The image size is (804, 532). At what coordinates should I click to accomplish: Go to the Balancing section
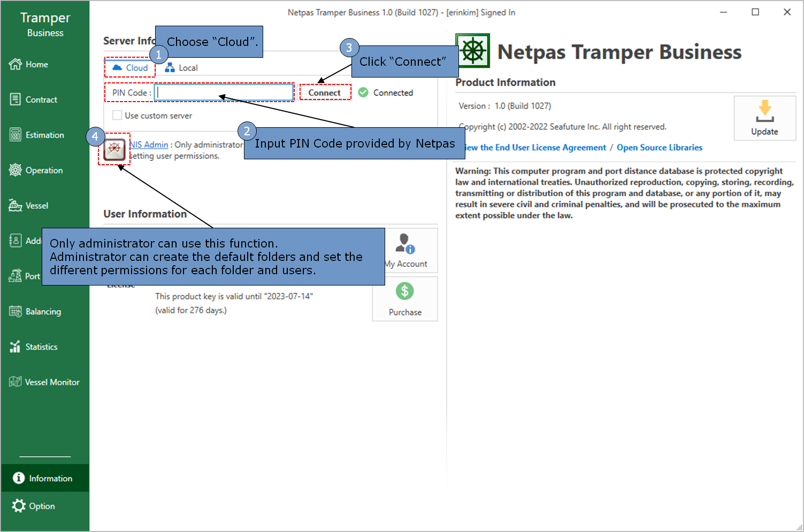(x=35, y=311)
